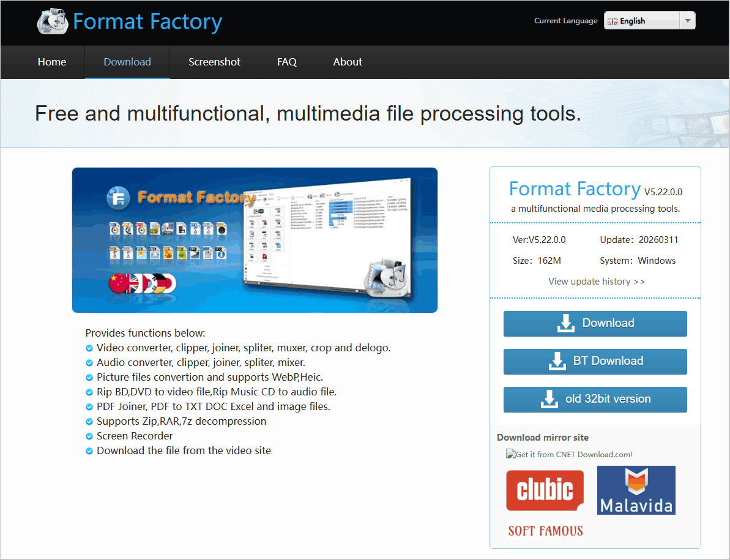730x560 pixels.
Task: Click a multifunctional media processing tools subtitle
Action: 595,209
